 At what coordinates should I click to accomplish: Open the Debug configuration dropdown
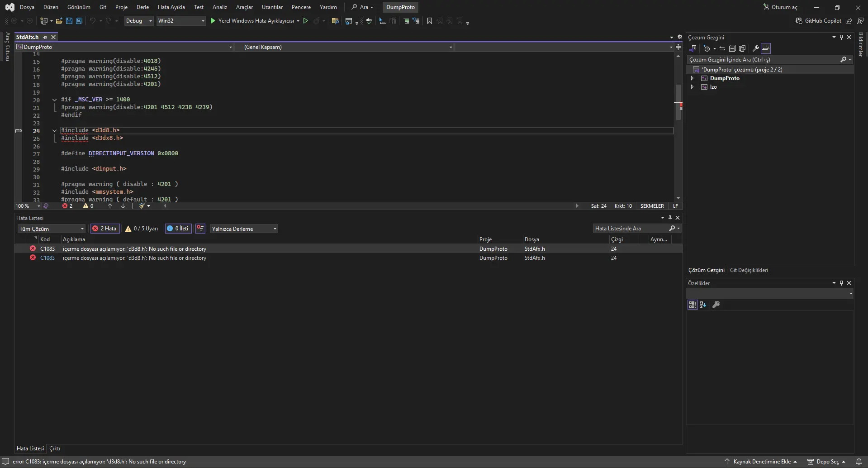[x=138, y=21]
